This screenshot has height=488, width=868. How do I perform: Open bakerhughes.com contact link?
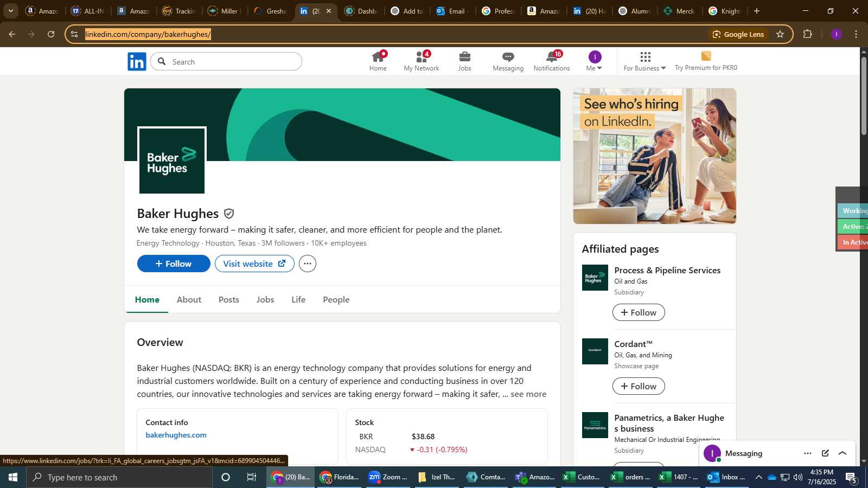[176, 435]
